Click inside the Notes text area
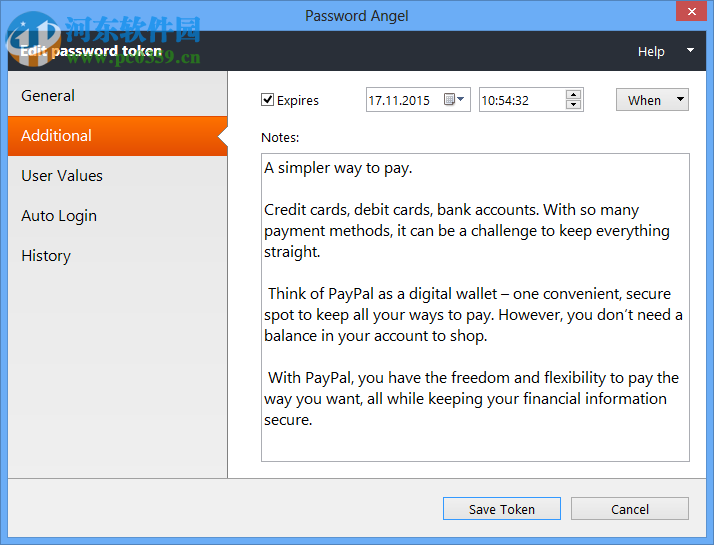The image size is (714, 545). coord(475,307)
